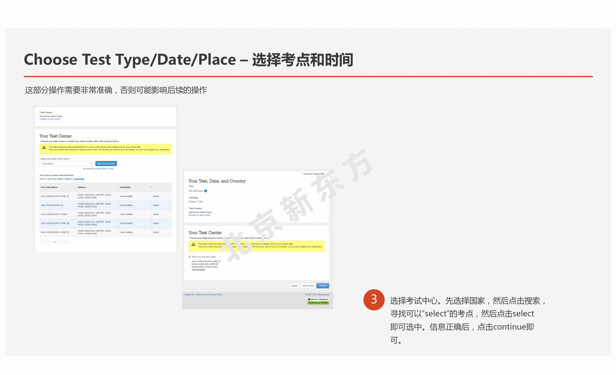Click the 'Your Test Center' heading in left screenshot
This screenshot has height=375, width=616.
(x=55, y=136)
